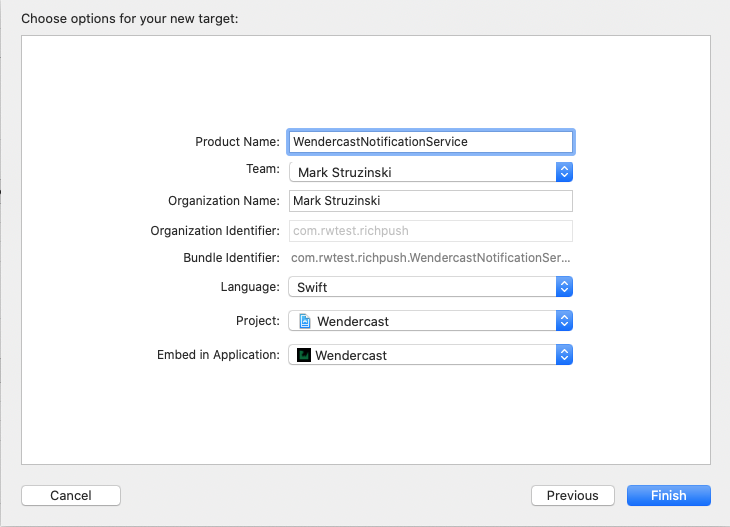
Task: Click Finish to create the target
Action: 668,496
